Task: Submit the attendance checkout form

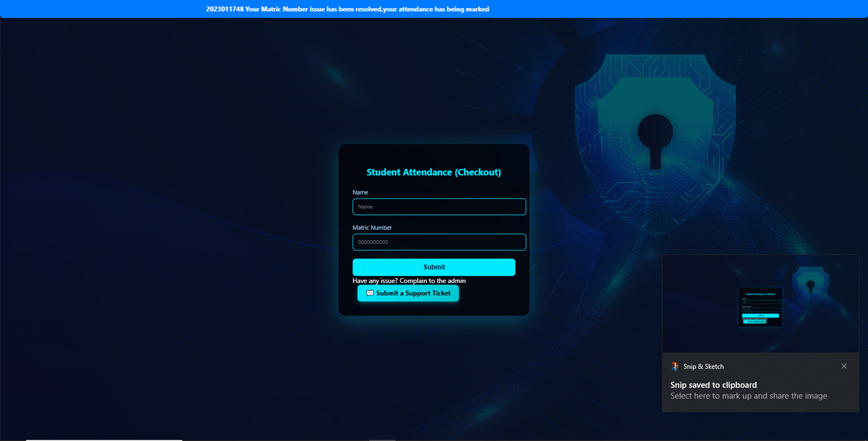Action: coord(434,267)
